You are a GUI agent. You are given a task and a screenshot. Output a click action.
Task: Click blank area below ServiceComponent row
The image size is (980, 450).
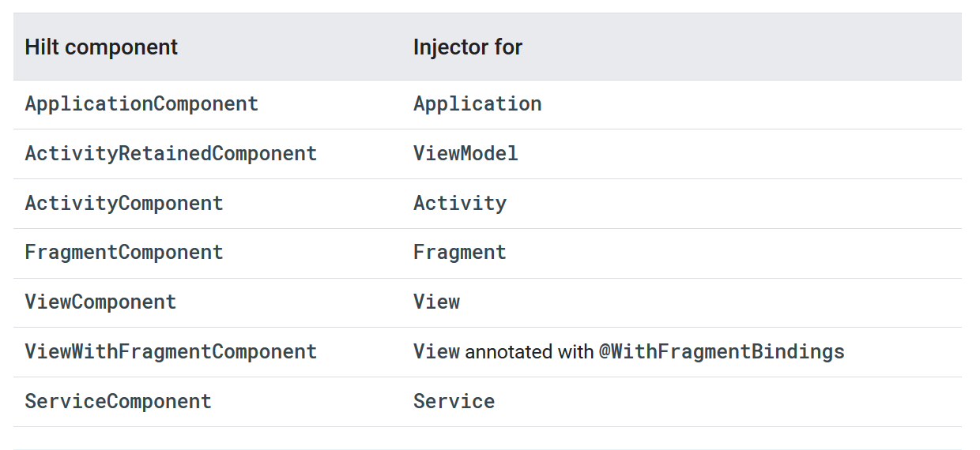coord(487,438)
